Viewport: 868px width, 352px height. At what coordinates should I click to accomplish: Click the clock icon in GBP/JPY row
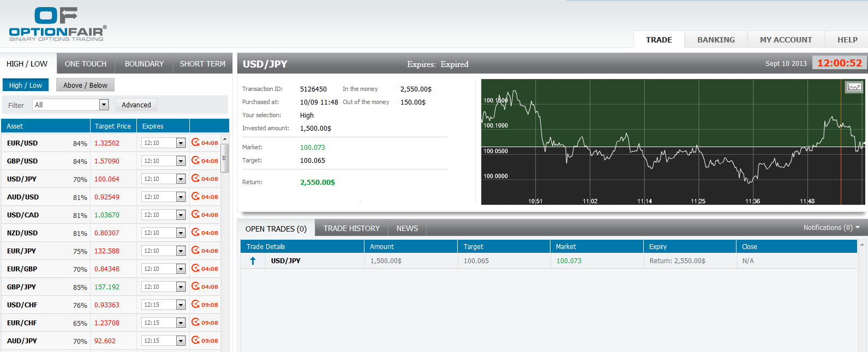[195, 287]
